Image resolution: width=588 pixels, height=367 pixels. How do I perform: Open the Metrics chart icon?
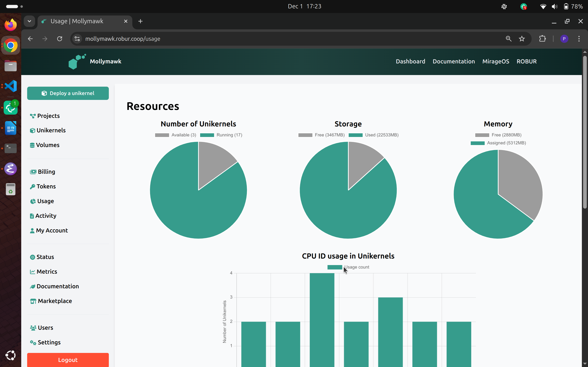tap(33, 272)
